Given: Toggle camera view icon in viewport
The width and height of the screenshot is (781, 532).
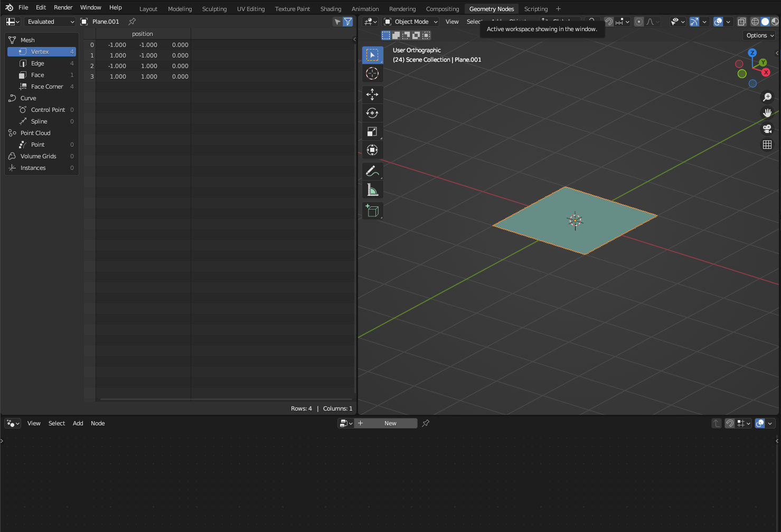Looking at the screenshot, I should pos(767,129).
